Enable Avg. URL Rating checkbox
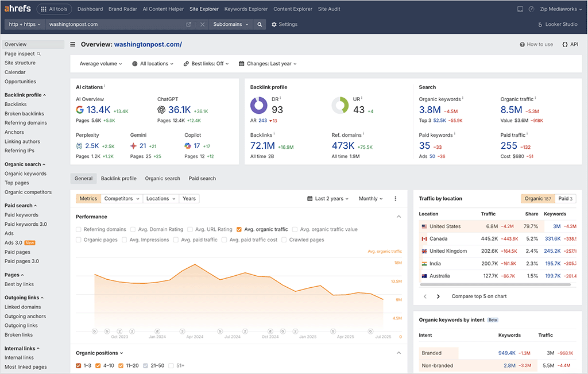The image size is (588, 374). [x=189, y=229]
